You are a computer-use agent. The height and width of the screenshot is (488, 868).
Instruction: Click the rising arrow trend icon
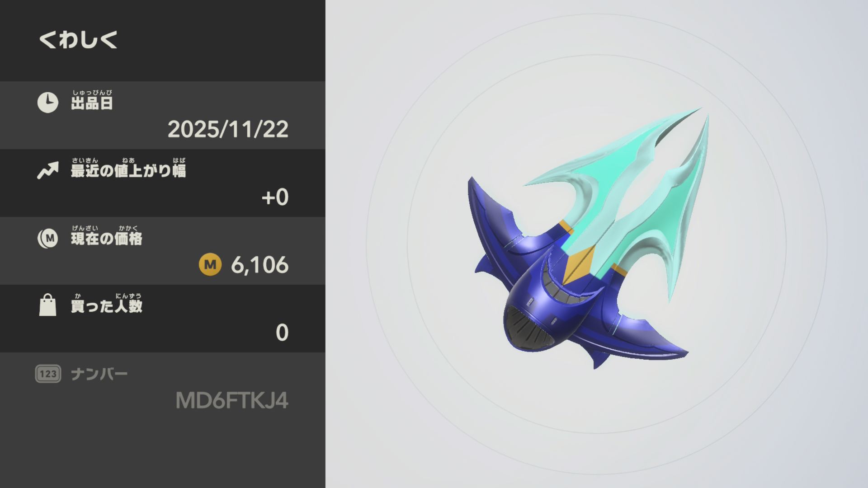(48, 170)
